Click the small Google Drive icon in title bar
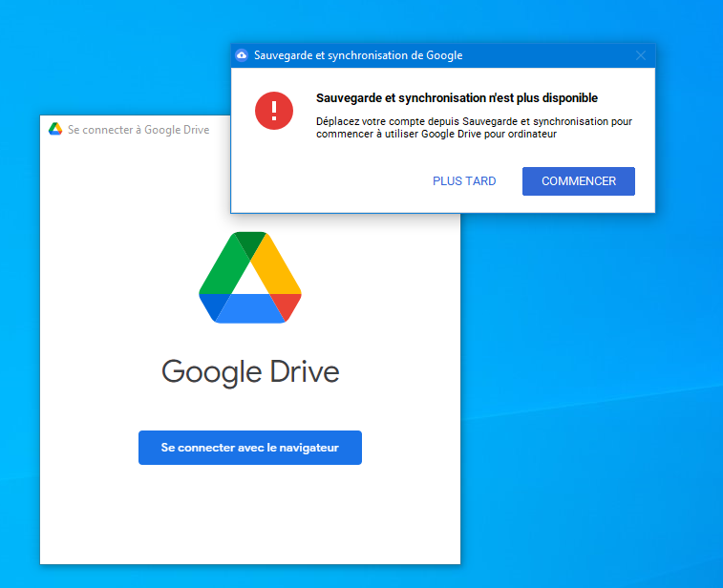Screen dimensions: 723x588 55,129
